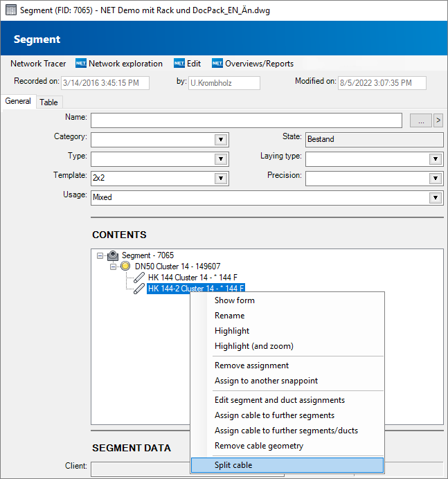Image resolution: width=448 pixels, height=479 pixels.
Task: Open the Overviews/Reports menu
Action: [x=259, y=64]
